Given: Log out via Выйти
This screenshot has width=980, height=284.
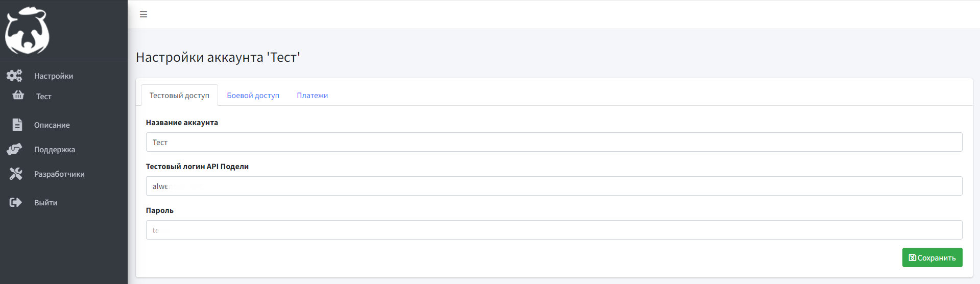Looking at the screenshot, I should click(x=45, y=202).
